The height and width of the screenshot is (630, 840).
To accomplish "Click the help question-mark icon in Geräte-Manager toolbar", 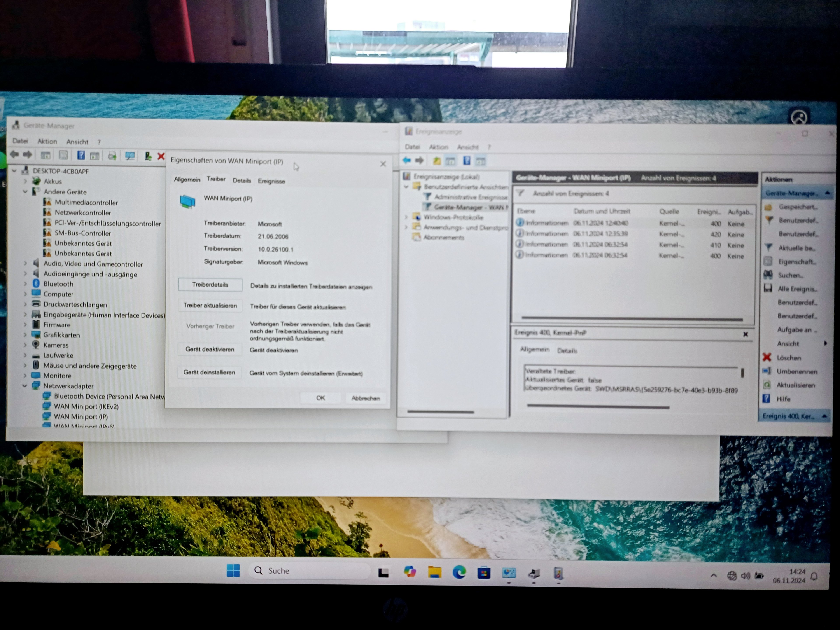I will click(x=81, y=155).
